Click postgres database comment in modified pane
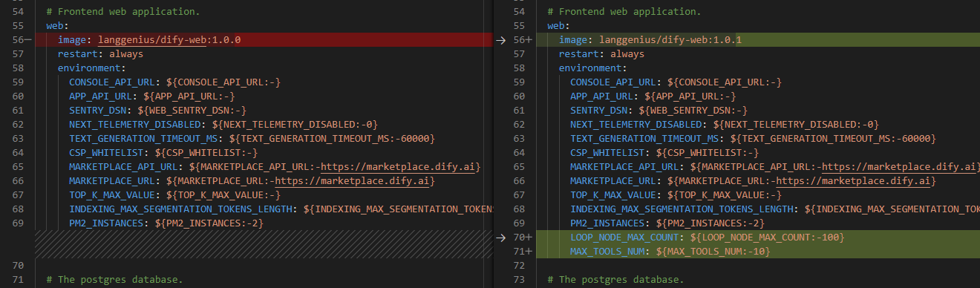The image size is (980, 288). (615, 280)
